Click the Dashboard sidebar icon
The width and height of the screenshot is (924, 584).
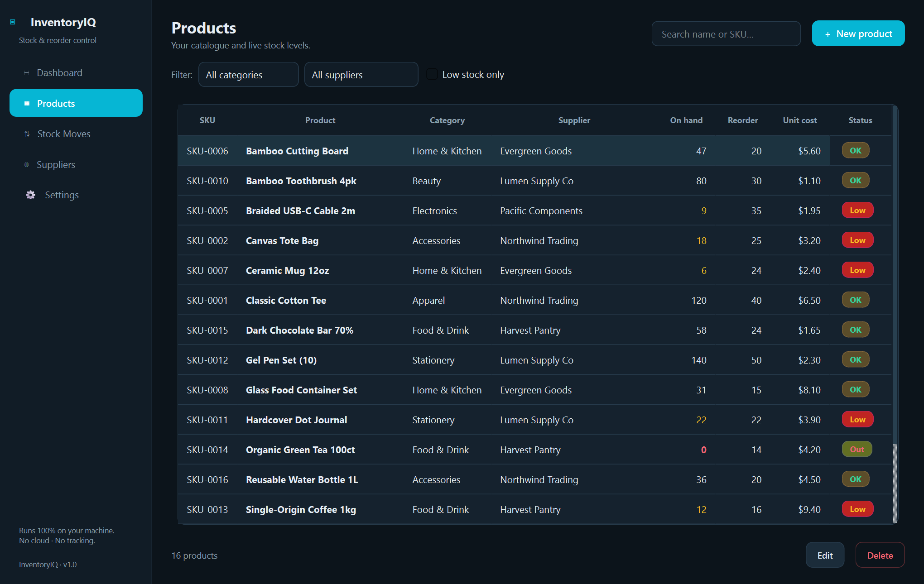pos(27,73)
